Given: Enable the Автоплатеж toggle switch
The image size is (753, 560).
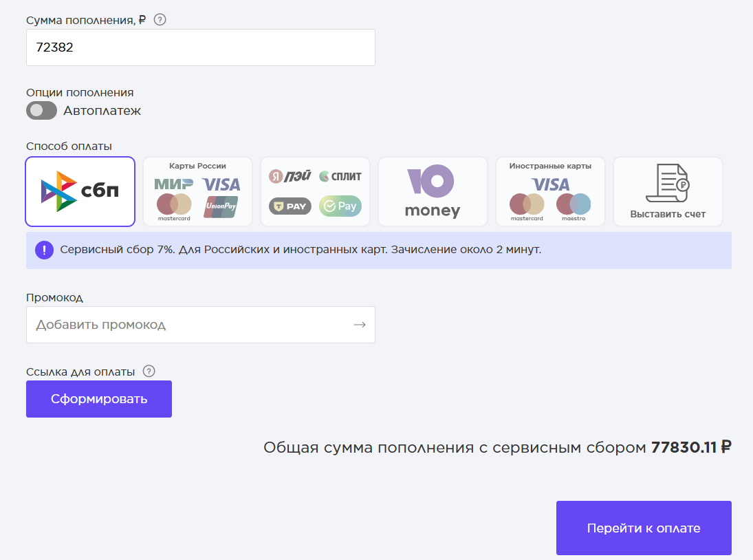Looking at the screenshot, I should pos(41,111).
